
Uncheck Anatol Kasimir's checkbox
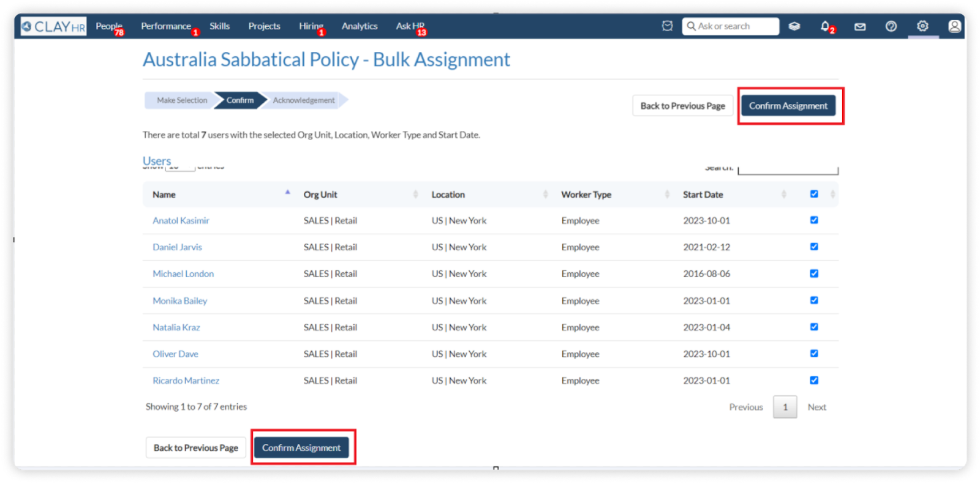click(814, 220)
